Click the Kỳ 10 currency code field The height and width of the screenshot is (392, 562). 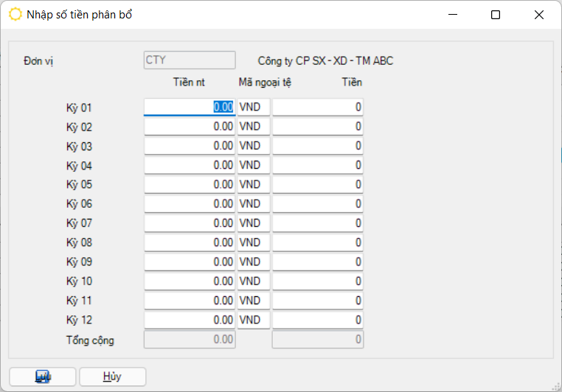click(x=254, y=281)
